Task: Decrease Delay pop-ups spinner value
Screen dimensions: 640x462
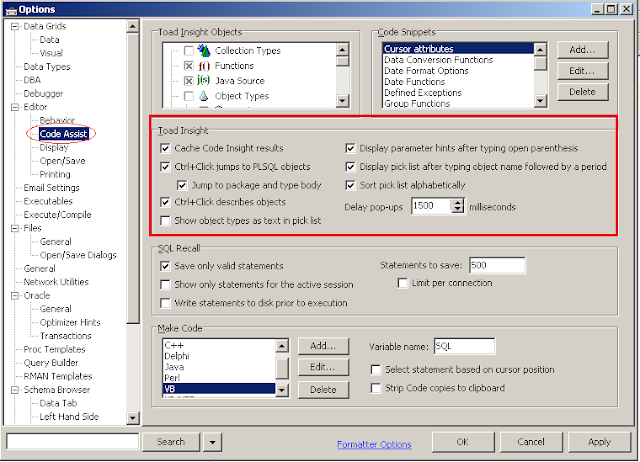Action: 458,209
